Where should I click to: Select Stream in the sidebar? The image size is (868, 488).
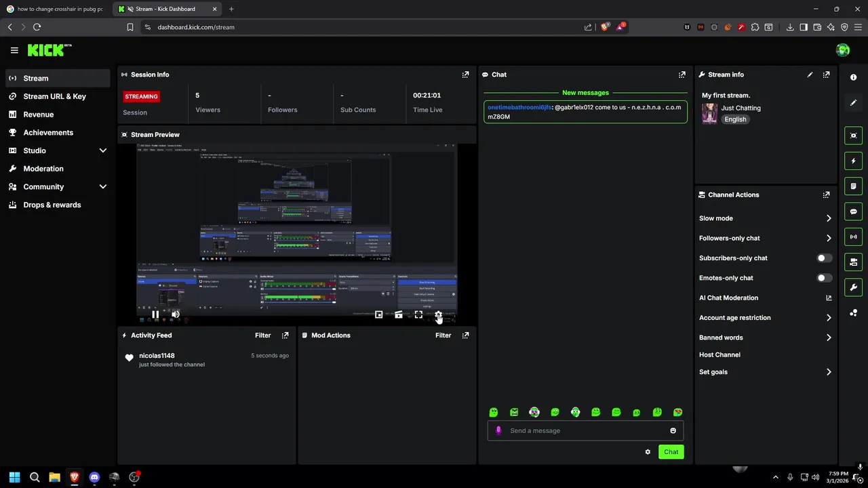[58, 78]
